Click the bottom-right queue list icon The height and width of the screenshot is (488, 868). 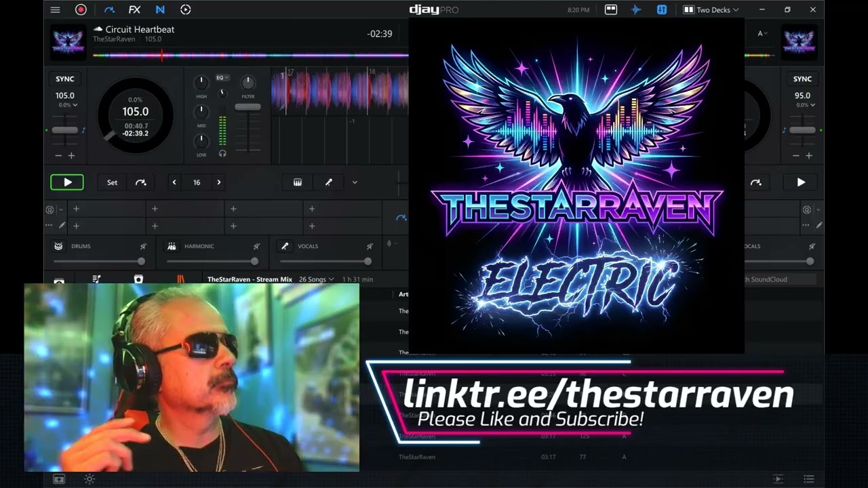(x=808, y=479)
